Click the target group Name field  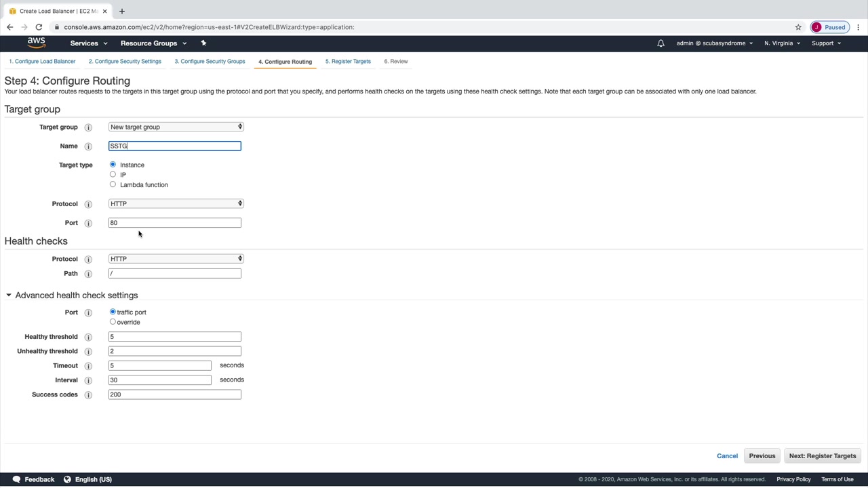[x=175, y=146]
